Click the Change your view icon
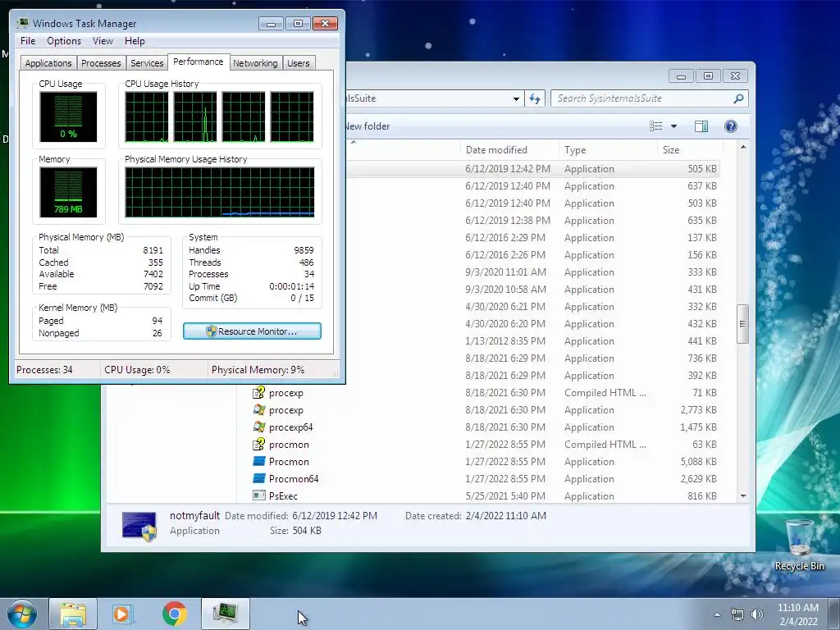 pyautogui.click(x=655, y=126)
